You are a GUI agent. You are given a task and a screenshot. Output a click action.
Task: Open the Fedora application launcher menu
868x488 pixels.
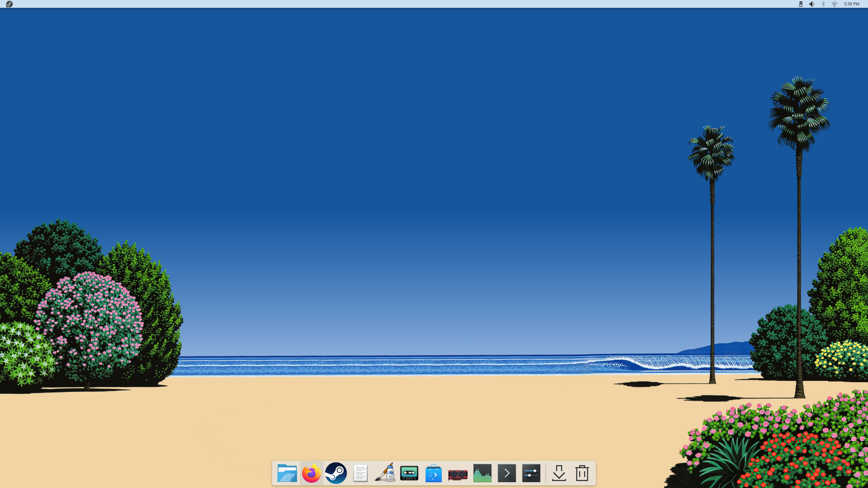pos(9,4)
